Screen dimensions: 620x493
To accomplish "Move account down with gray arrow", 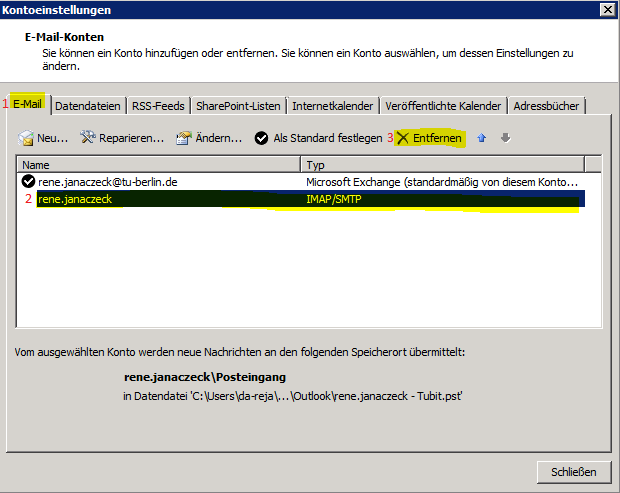I will tap(505, 138).
